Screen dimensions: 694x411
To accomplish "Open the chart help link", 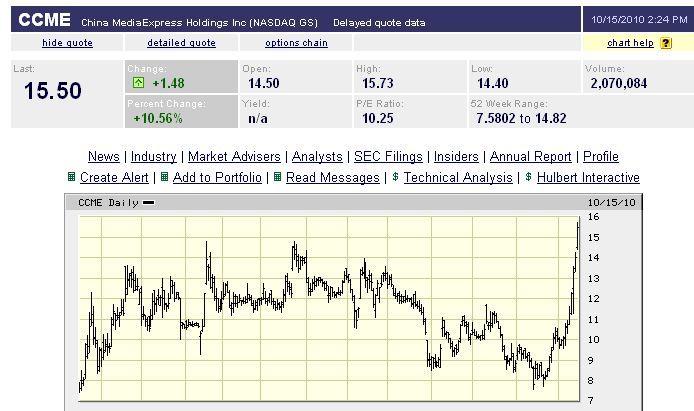I will (630, 43).
